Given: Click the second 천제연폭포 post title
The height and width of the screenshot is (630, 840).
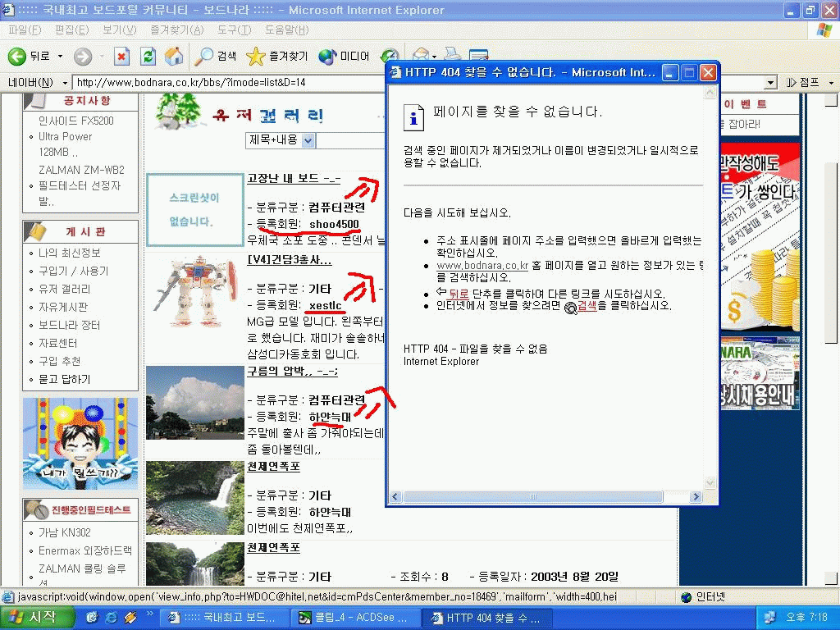Looking at the screenshot, I should click(273, 547).
